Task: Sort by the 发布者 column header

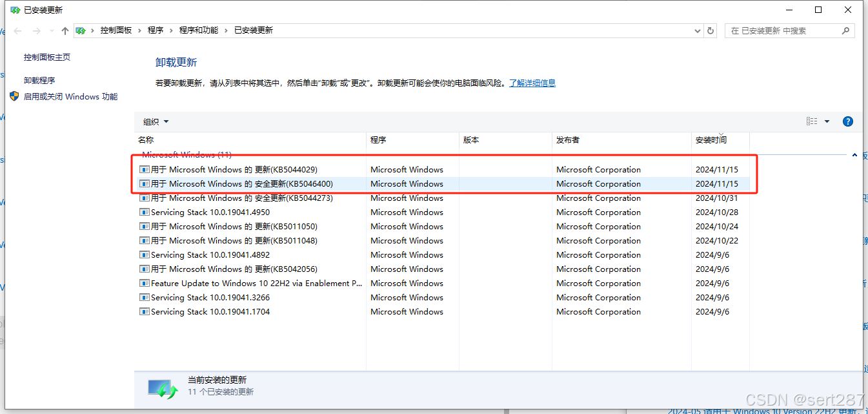Action: tap(621, 140)
